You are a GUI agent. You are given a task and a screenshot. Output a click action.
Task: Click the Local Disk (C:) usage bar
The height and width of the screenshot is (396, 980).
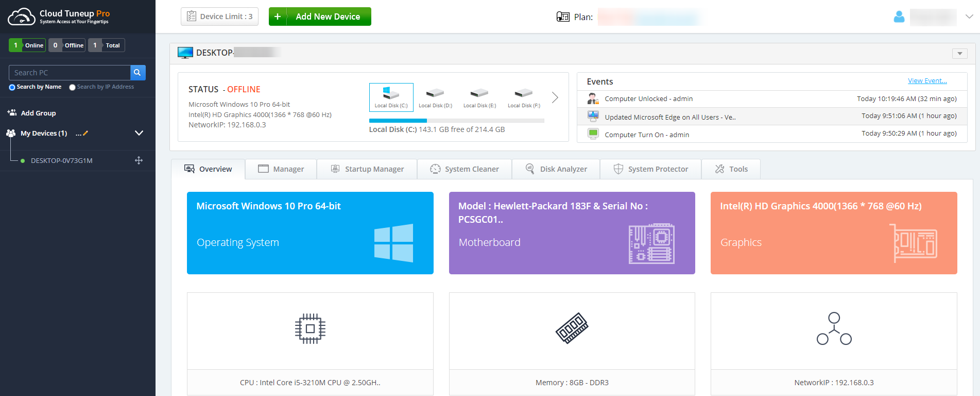click(x=456, y=121)
